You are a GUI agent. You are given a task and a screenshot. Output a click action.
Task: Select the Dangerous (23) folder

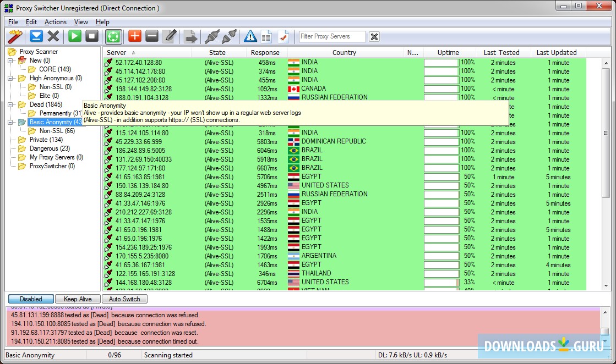click(x=50, y=148)
